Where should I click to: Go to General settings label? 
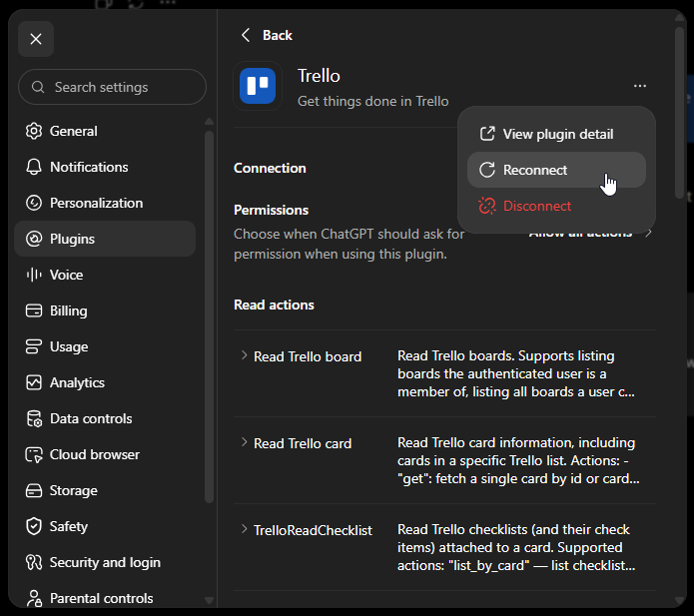[74, 131]
